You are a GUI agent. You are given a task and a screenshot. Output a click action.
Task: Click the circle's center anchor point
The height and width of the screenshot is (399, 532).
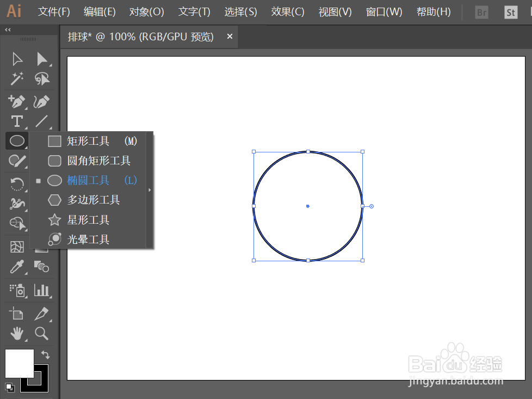308,206
